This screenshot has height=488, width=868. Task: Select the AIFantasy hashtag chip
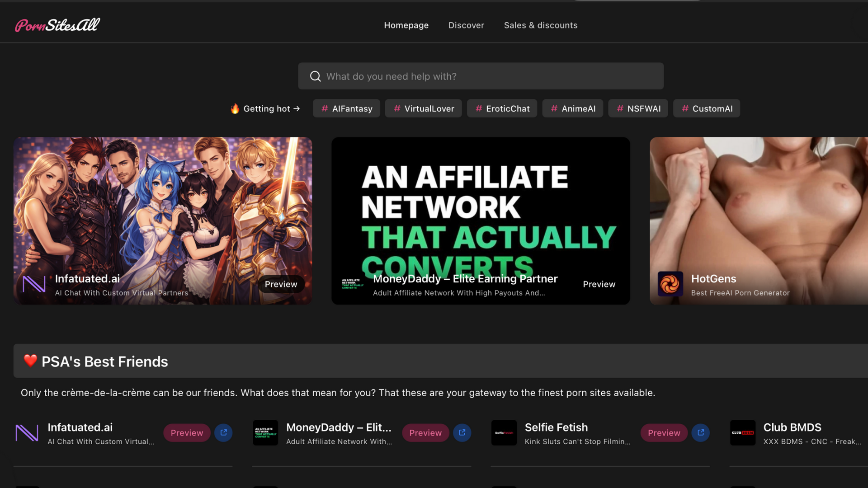(x=346, y=108)
